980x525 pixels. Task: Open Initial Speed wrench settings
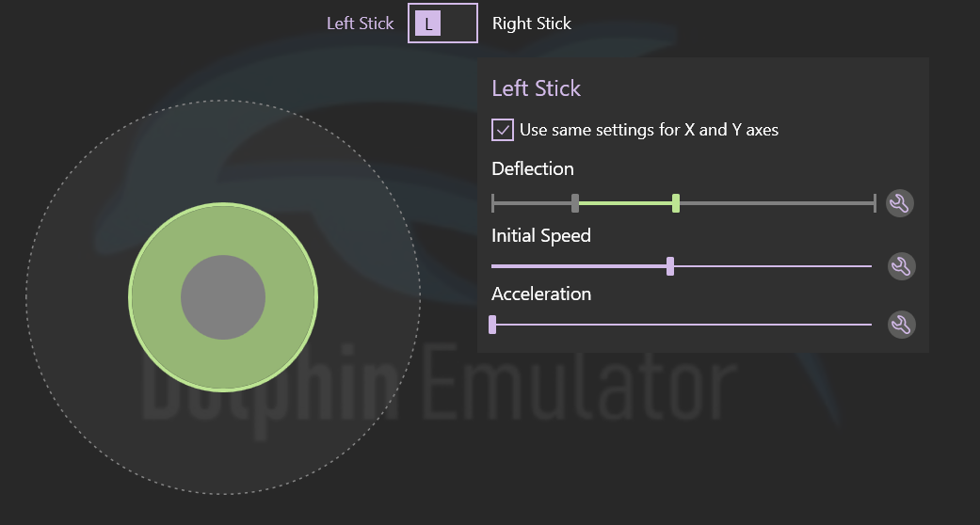point(901,266)
